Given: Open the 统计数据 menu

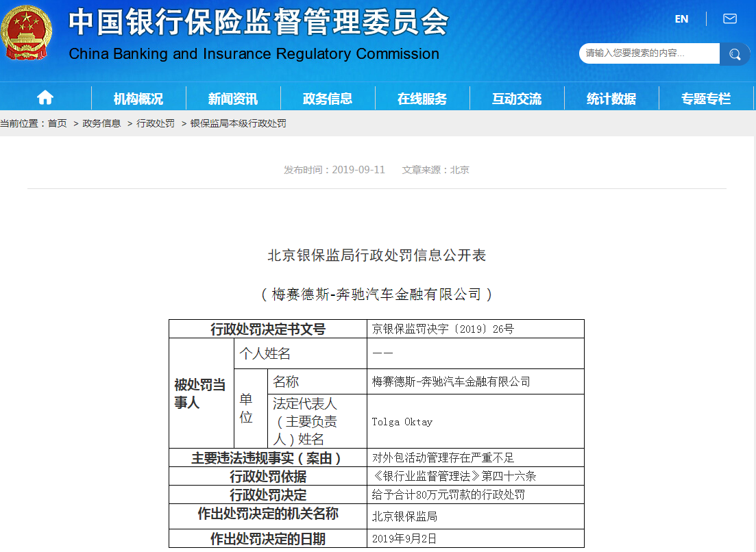Looking at the screenshot, I should (611, 99).
